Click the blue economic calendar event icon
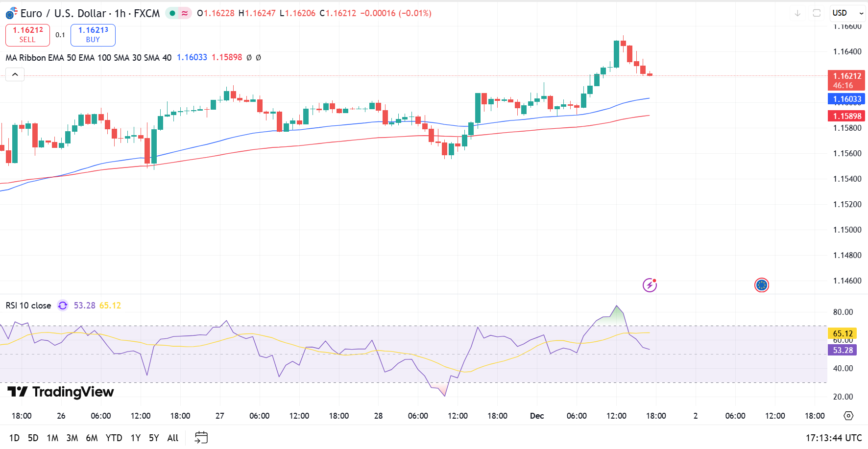Screen dimensions: 868x449 (x=761, y=285)
